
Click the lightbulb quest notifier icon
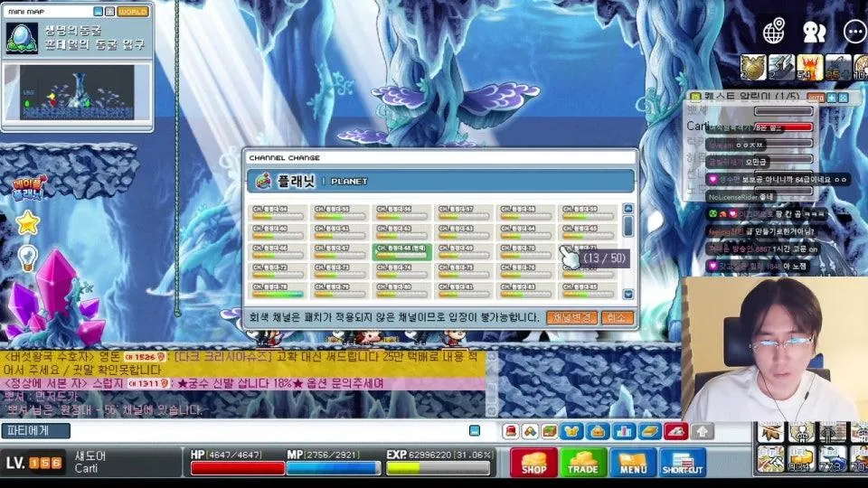[27, 258]
